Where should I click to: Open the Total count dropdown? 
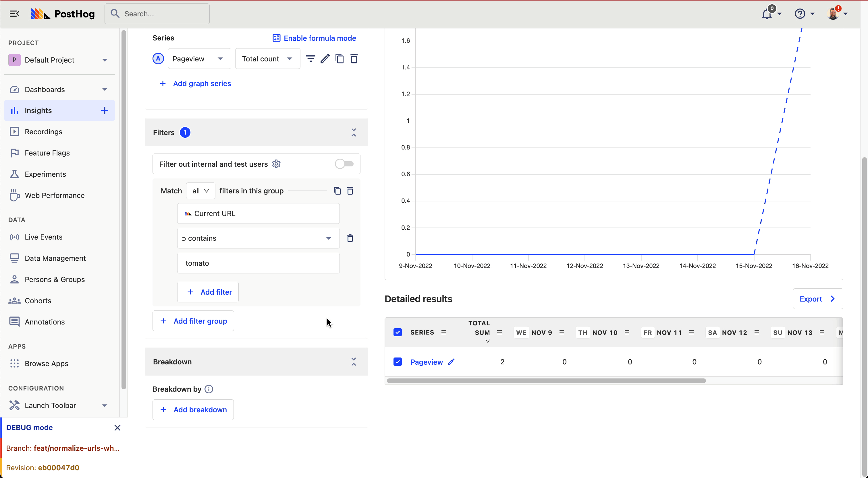(267, 58)
